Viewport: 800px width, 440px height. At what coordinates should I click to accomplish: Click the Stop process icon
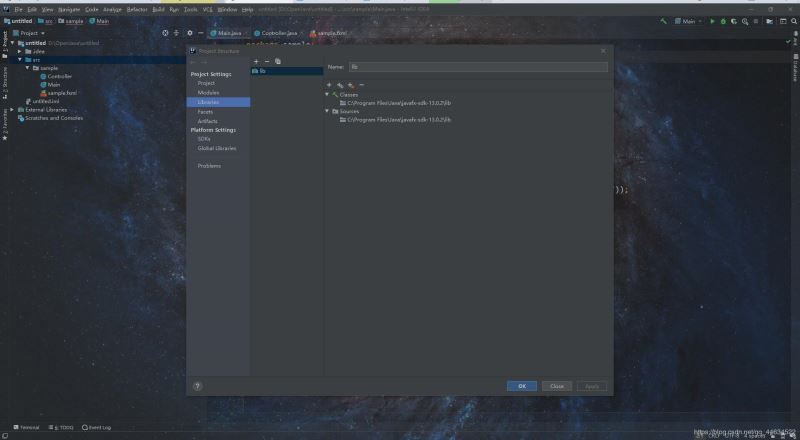[x=756, y=21]
